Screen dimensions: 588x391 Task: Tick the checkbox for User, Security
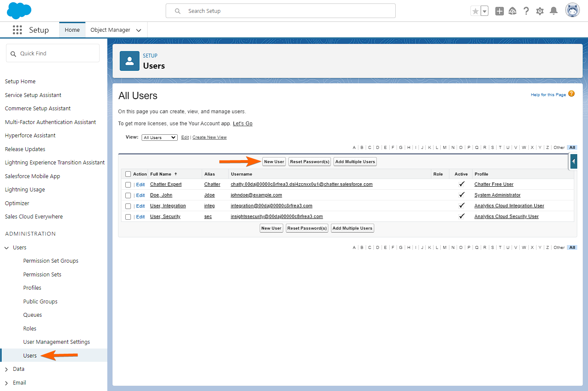point(128,217)
